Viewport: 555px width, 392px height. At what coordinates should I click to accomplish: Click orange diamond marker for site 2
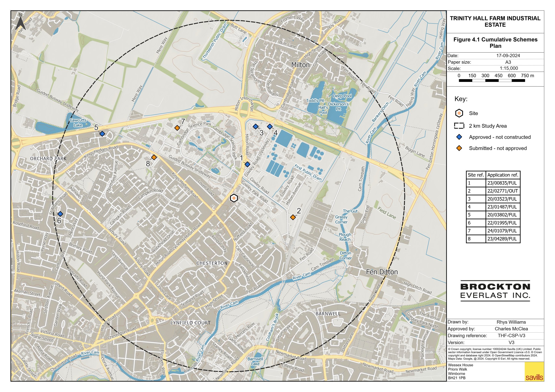(293, 217)
